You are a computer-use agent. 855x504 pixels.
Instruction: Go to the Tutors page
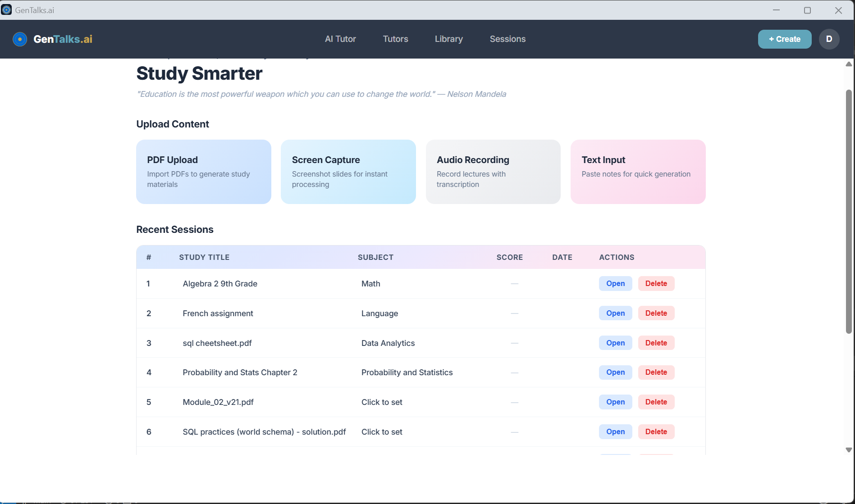(x=395, y=39)
